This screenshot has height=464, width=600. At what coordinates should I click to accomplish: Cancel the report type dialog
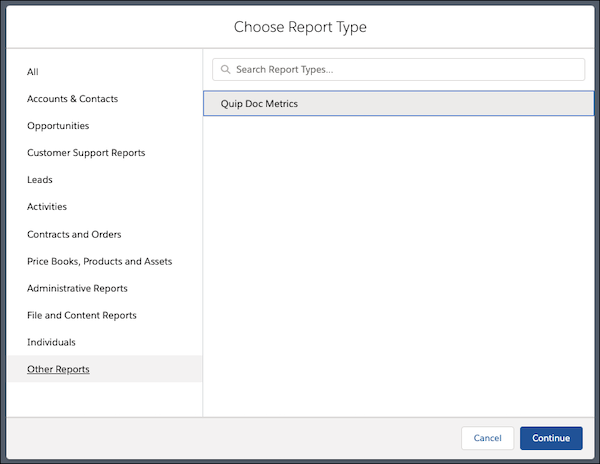[488, 438]
